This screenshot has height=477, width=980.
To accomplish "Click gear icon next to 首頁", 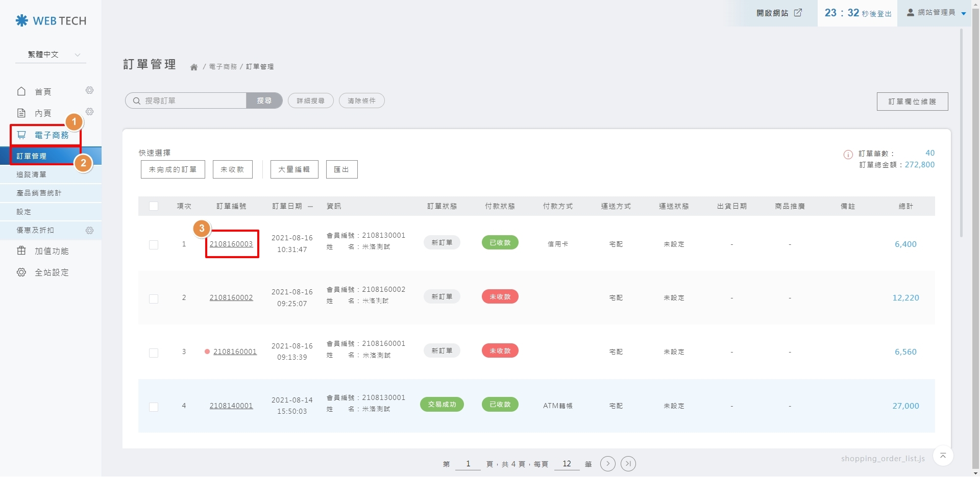I will 89,90.
